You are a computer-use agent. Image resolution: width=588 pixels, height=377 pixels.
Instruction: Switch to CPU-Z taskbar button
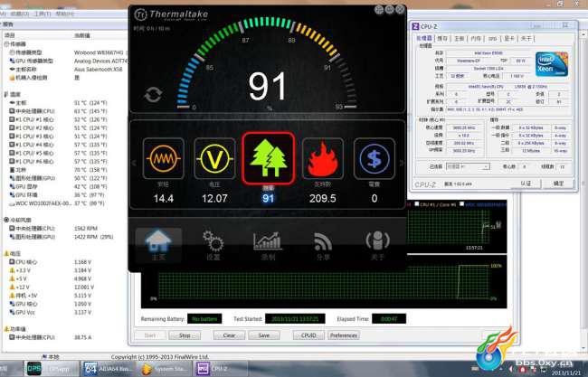tap(222, 369)
